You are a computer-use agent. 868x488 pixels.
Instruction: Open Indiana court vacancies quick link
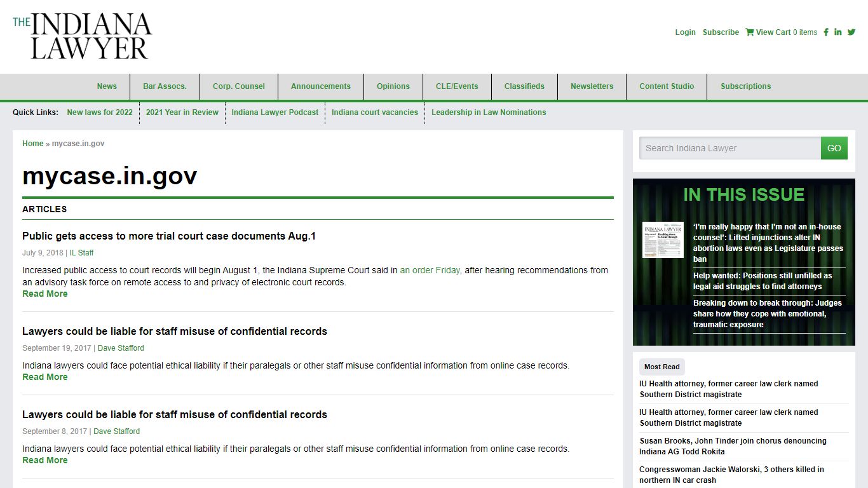(x=375, y=112)
